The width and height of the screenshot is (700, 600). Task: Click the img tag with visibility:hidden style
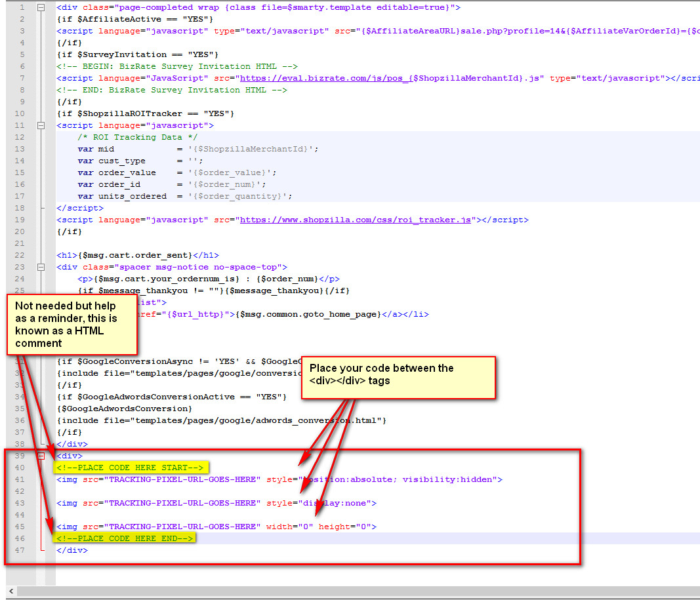(x=279, y=479)
